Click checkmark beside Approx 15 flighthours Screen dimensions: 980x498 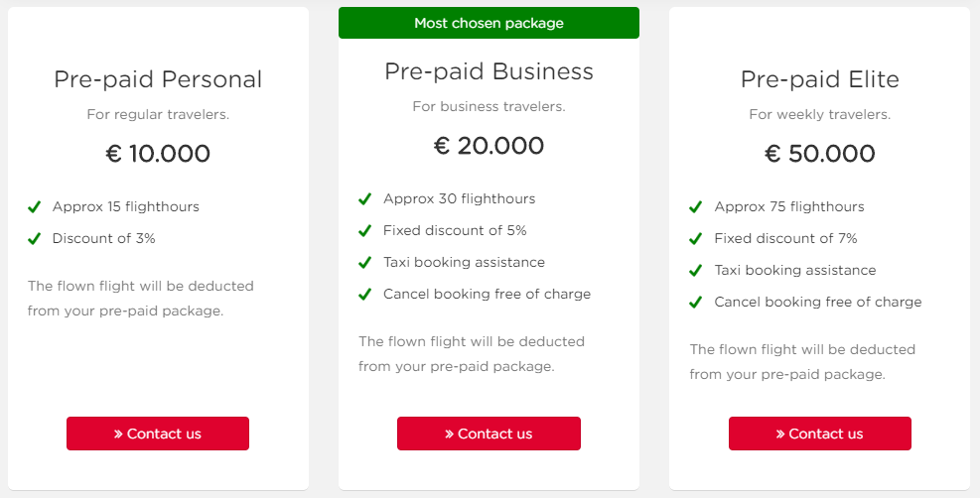(35, 206)
